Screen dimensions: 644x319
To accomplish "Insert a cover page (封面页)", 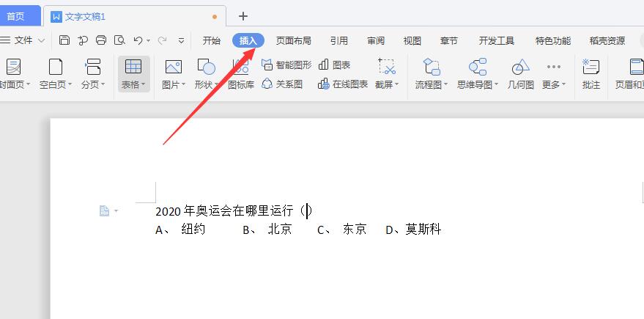I will pos(13,73).
